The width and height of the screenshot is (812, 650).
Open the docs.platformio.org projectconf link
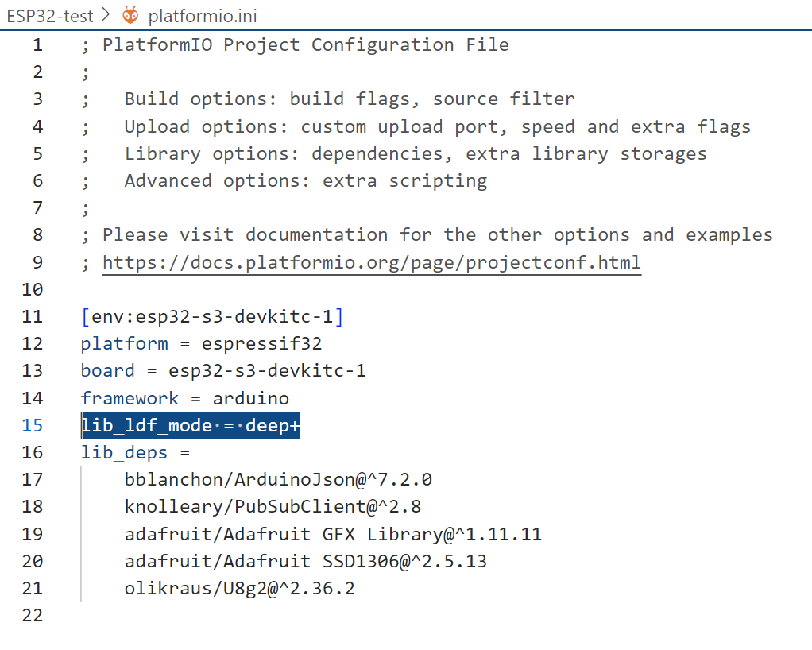(x=372, y=262)
